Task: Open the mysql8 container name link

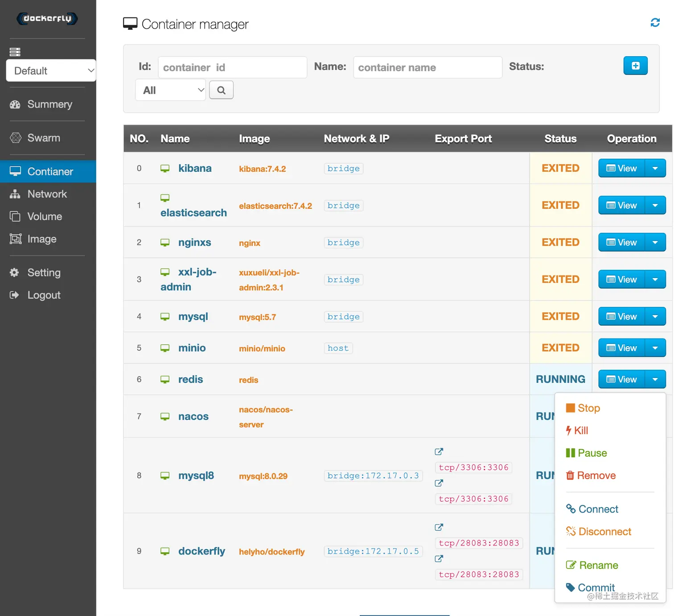Action: coord(196,475)
